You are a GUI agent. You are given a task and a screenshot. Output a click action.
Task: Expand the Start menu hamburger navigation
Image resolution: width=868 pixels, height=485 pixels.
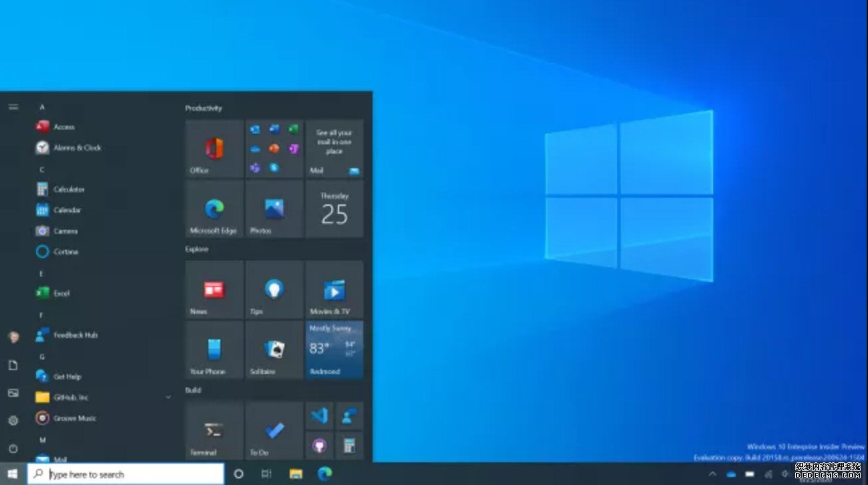[x=13, y=107]
